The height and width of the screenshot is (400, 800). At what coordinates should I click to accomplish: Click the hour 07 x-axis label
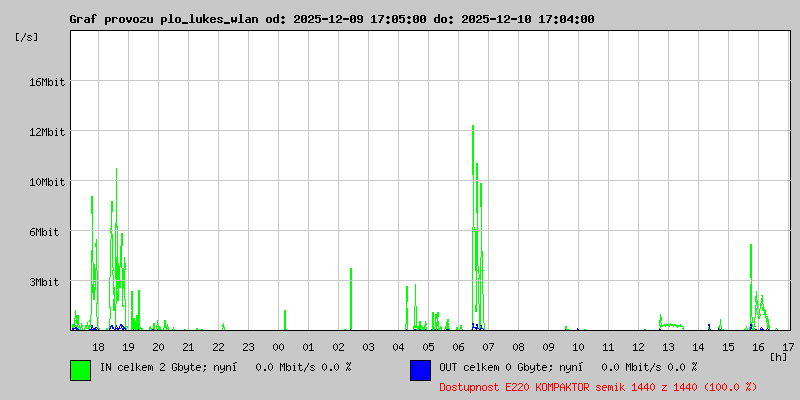pos(488,347)
